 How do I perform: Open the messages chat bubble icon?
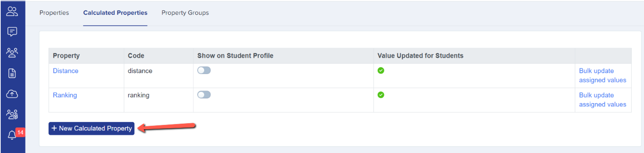(12, 32)
